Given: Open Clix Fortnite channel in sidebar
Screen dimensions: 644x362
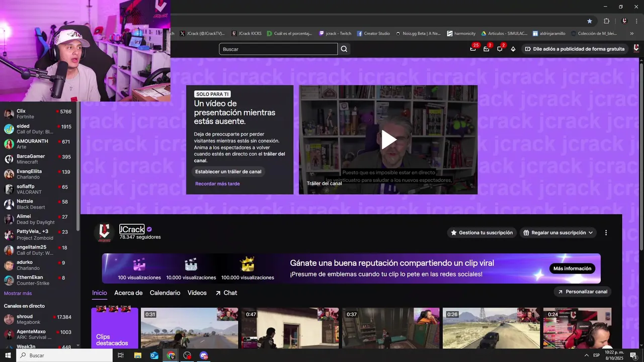Looking at the screenshot, I should click(x=38, y=114).
